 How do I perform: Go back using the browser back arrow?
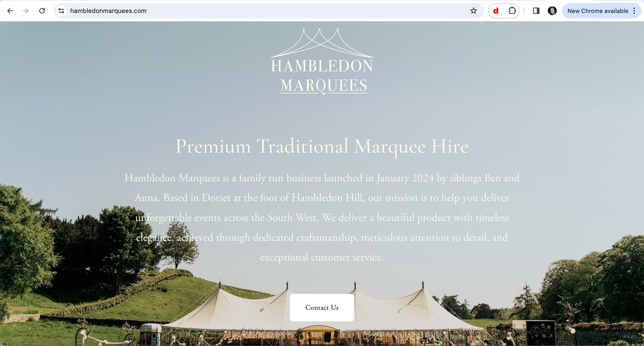[x=10, y=11]
